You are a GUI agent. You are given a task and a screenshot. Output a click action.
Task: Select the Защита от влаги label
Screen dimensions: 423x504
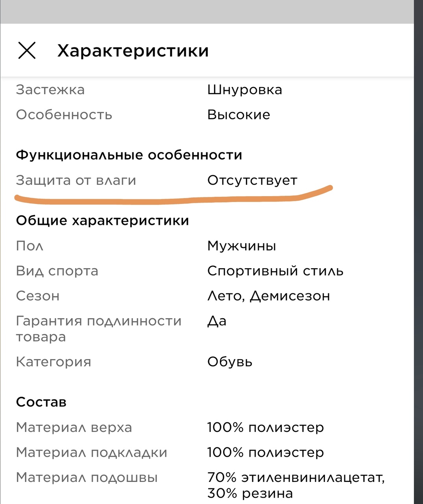pyautogui.click(x=76, y=180)
